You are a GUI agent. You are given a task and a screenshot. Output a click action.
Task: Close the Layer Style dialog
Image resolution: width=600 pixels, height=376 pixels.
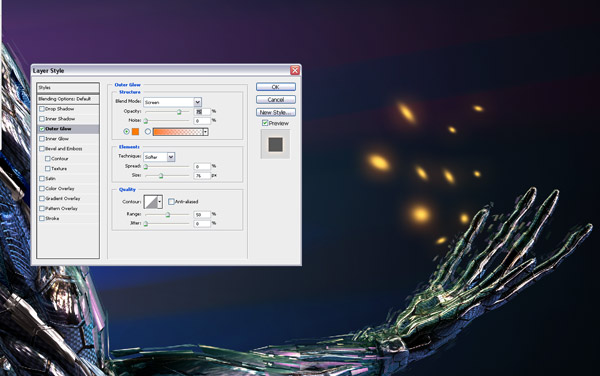pyautogui.click(x=295, y=70)
